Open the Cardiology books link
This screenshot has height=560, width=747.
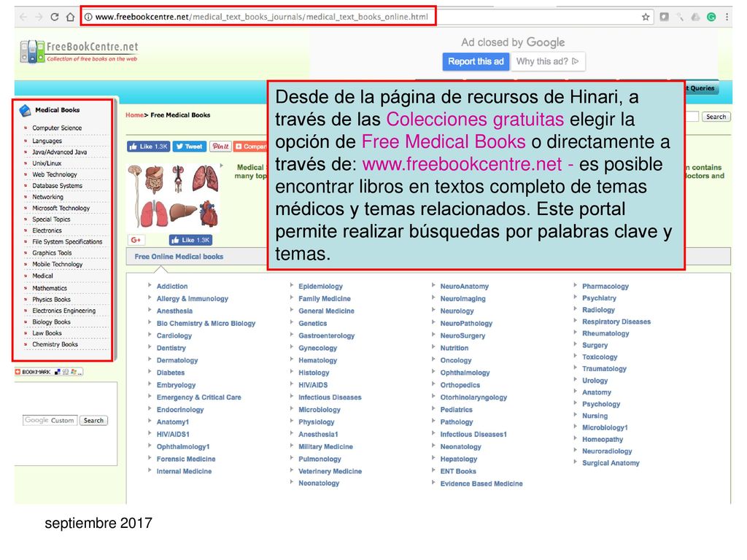(x=174, y=335)
